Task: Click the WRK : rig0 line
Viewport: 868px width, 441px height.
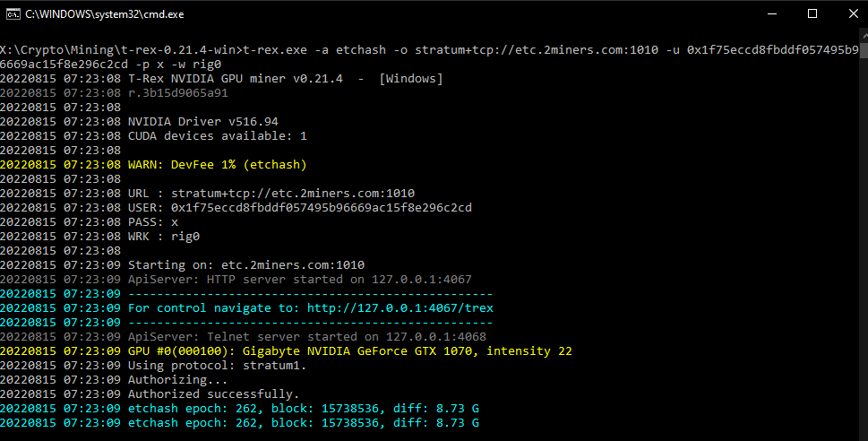Action: point(163,237)
